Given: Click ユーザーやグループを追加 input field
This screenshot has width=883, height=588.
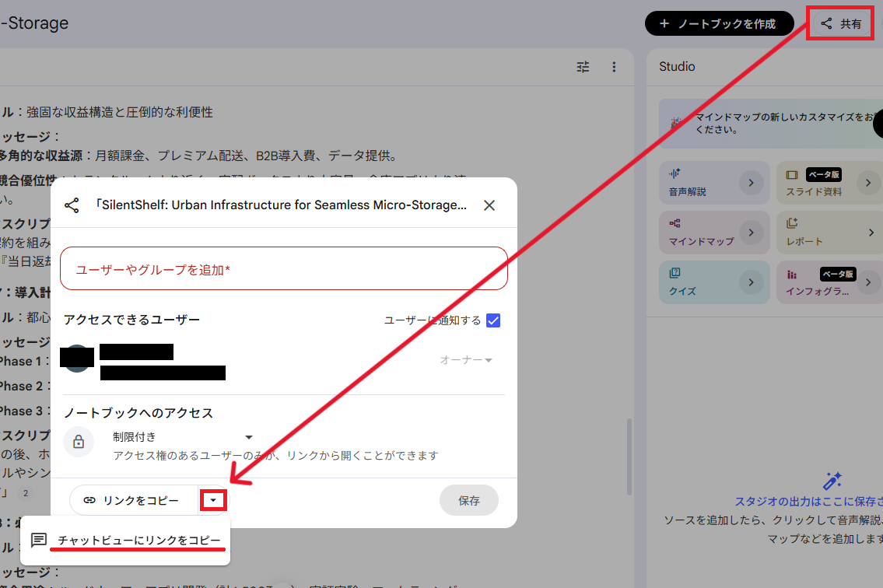Looking at the screenshot, I should 284,268.
